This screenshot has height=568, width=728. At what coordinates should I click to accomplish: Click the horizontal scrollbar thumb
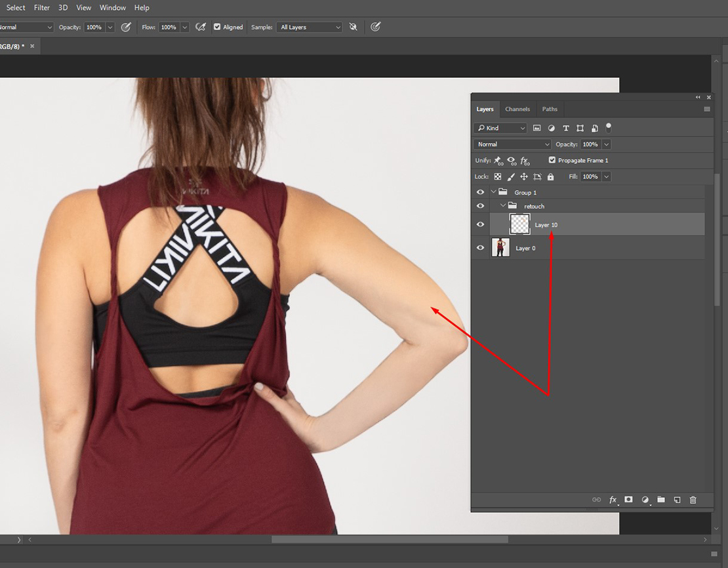click(x=390, y=540)
